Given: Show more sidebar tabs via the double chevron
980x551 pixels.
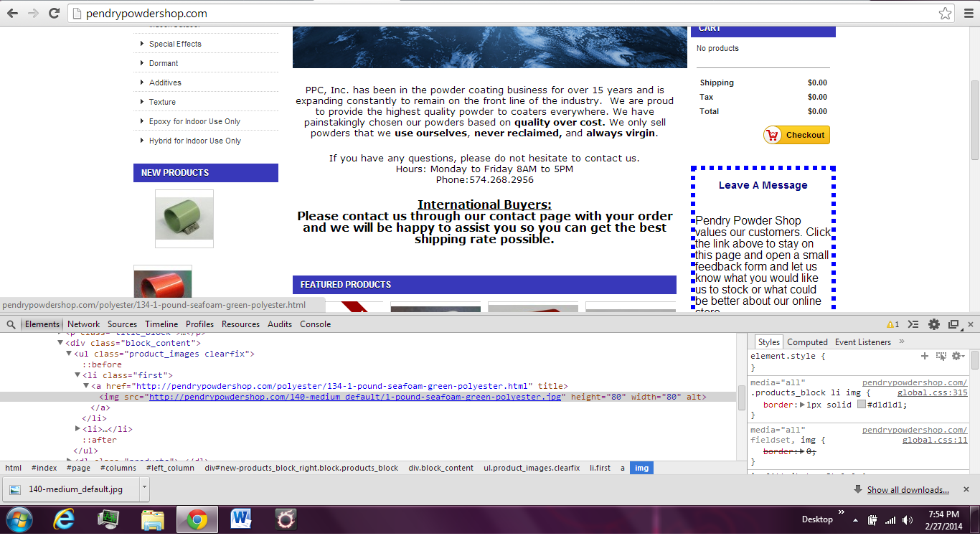Looking at the screenshot, I should tap(902, 342).
